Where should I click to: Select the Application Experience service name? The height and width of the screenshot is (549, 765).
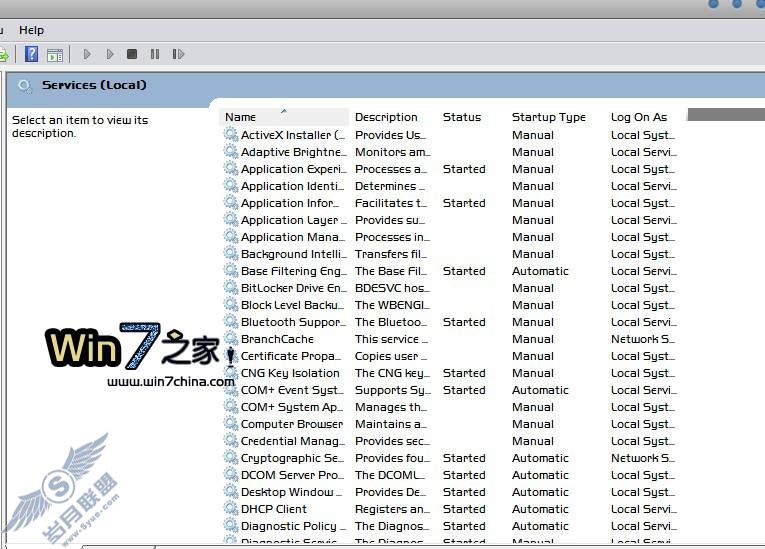[293, 169]
